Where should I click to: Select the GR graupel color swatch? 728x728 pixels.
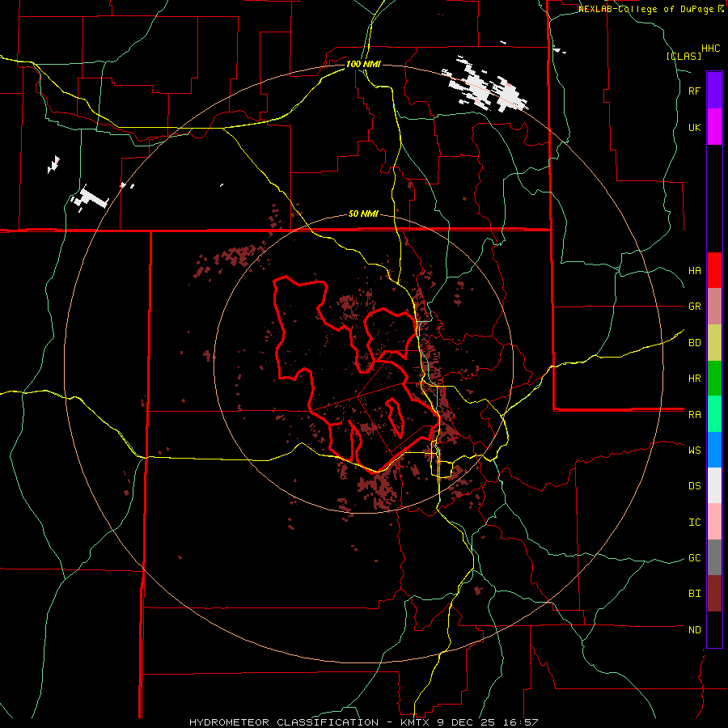pyautogui.click(x=714, y=307)
